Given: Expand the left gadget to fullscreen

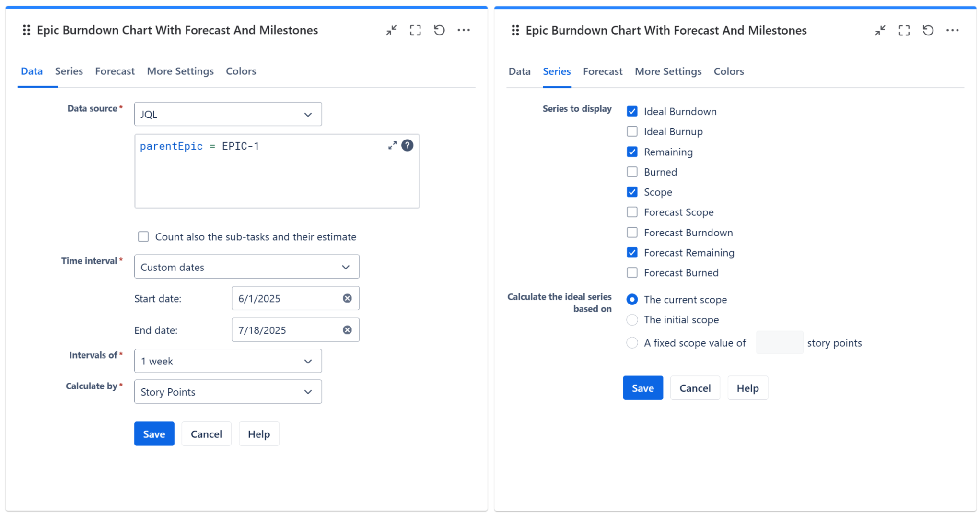Looking at the screenshot, I should (x=415, y=30).
